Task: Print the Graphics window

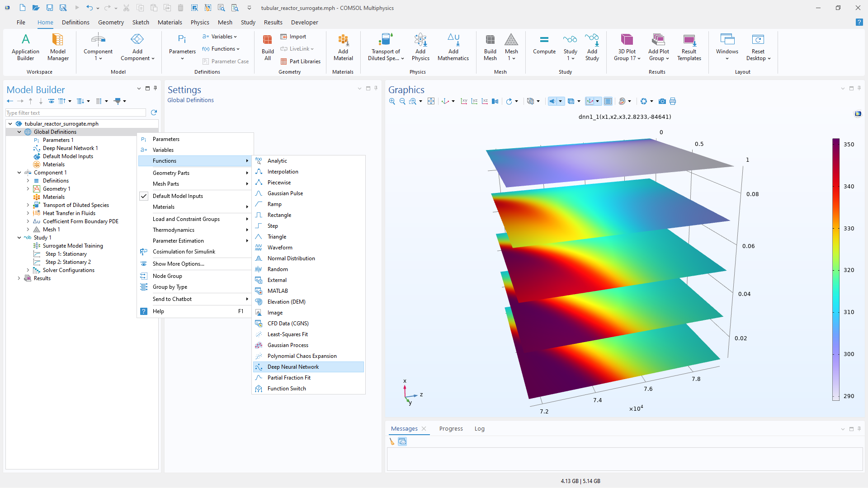Action: (673, 101)
